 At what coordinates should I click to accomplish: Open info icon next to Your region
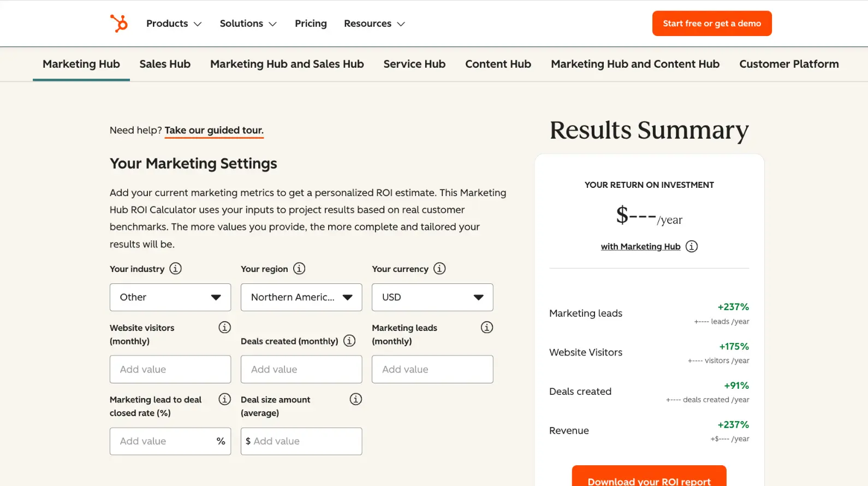pos(299,269)
